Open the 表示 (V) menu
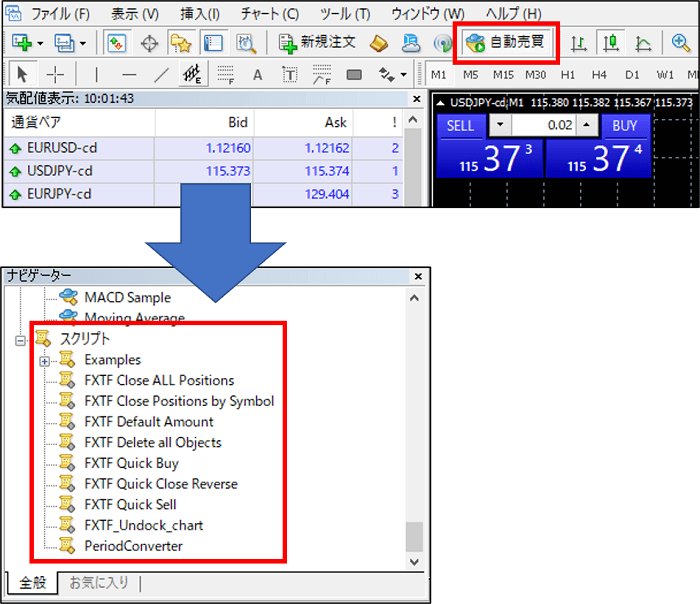Screen dimensions: 700x604 click(x=135, y=14)
